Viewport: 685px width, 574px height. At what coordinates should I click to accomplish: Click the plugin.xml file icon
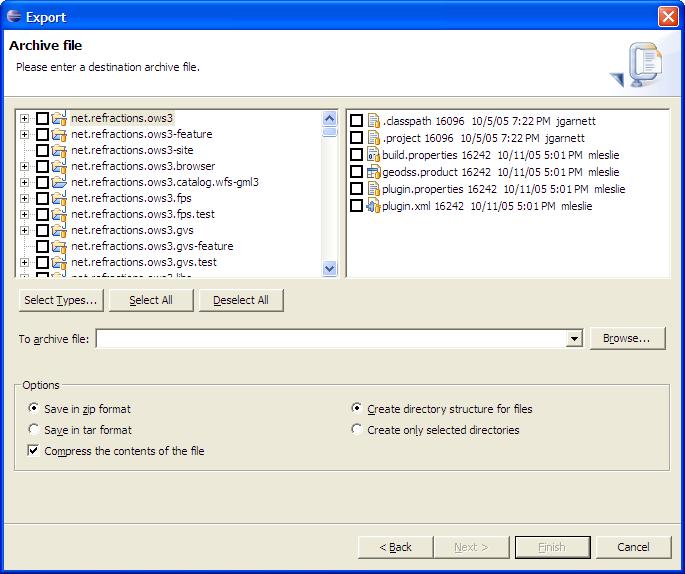374,206
